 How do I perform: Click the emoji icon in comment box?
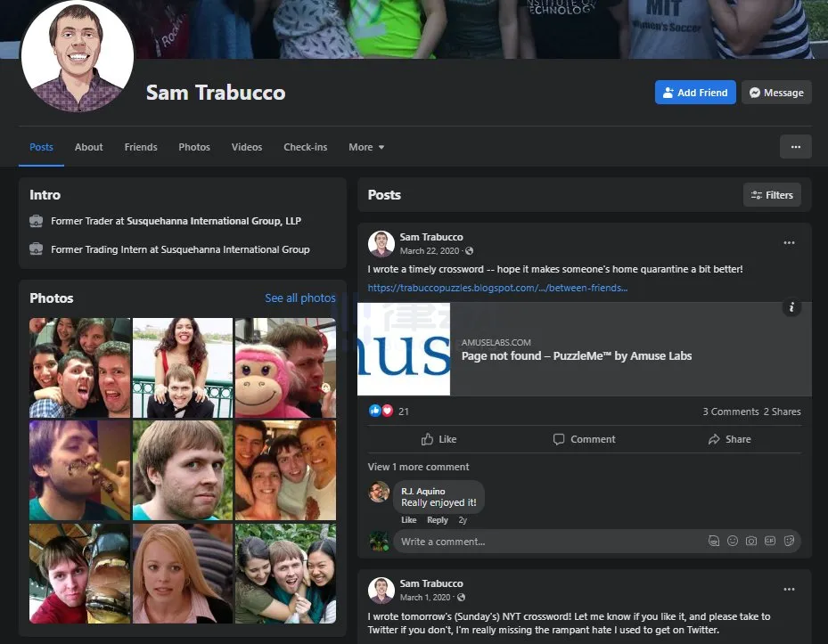pyautogui.click(x=732, y=541)
